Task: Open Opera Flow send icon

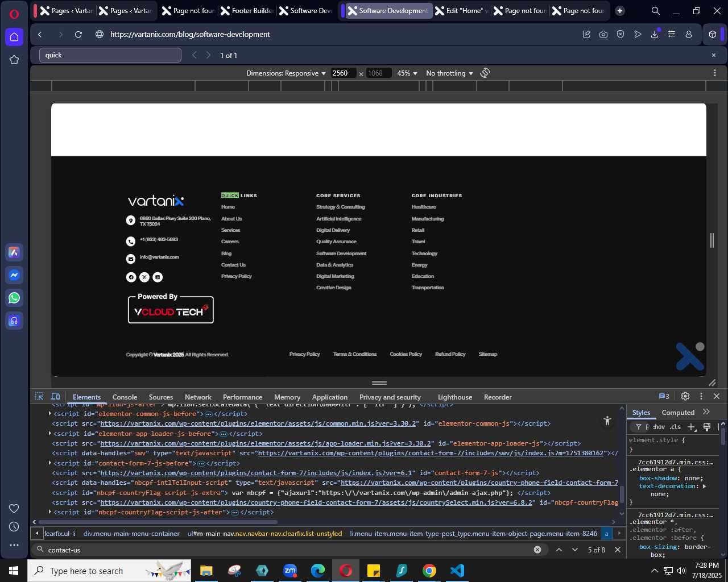Action: pyautogui.click(x=638, y=35)
